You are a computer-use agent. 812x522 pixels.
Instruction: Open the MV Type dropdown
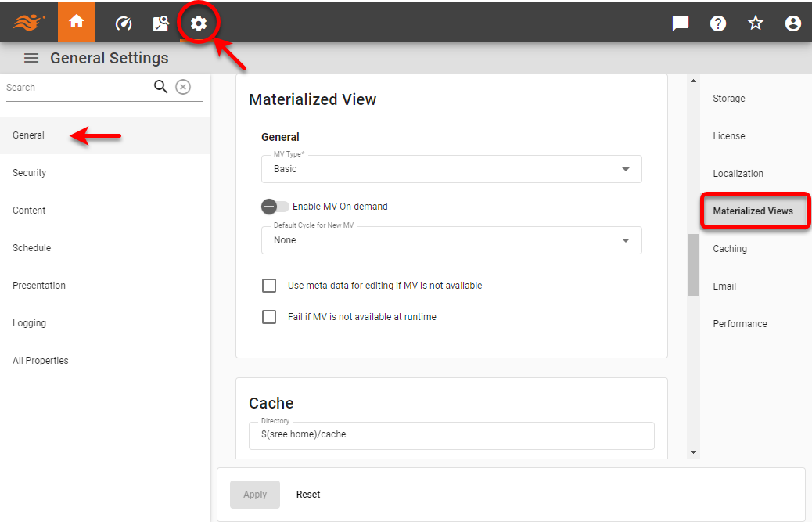[625, 169]
